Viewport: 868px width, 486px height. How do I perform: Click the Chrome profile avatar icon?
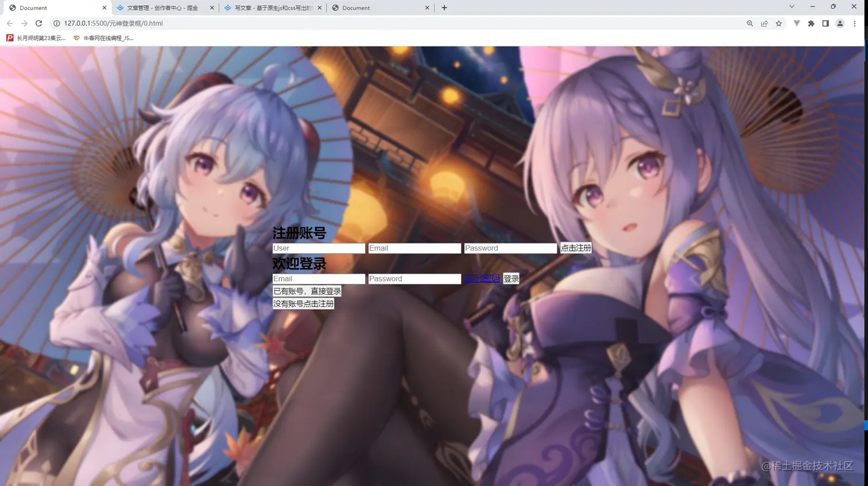coord(839,24)
